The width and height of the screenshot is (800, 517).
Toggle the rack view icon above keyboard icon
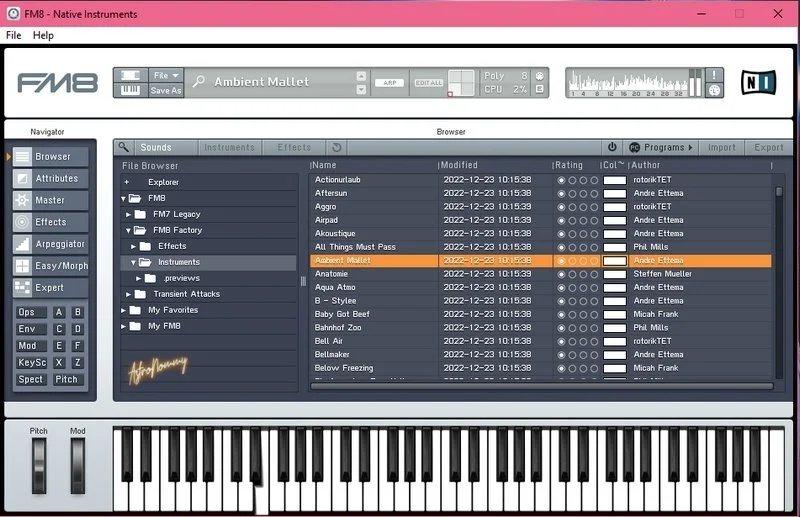coord(130,76)
